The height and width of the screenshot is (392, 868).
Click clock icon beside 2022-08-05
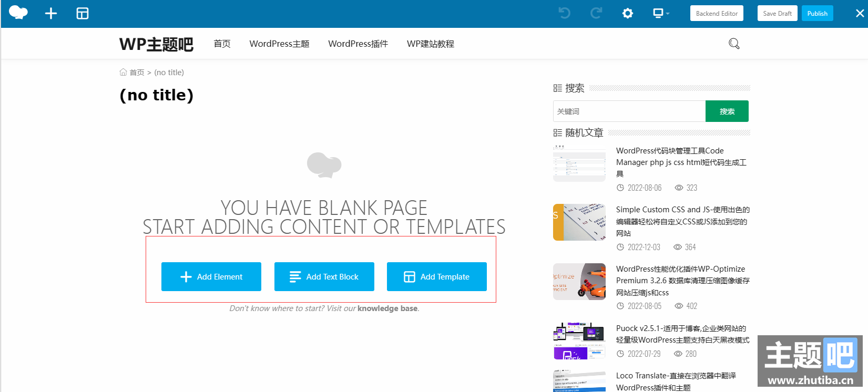(x=620, y=306)
